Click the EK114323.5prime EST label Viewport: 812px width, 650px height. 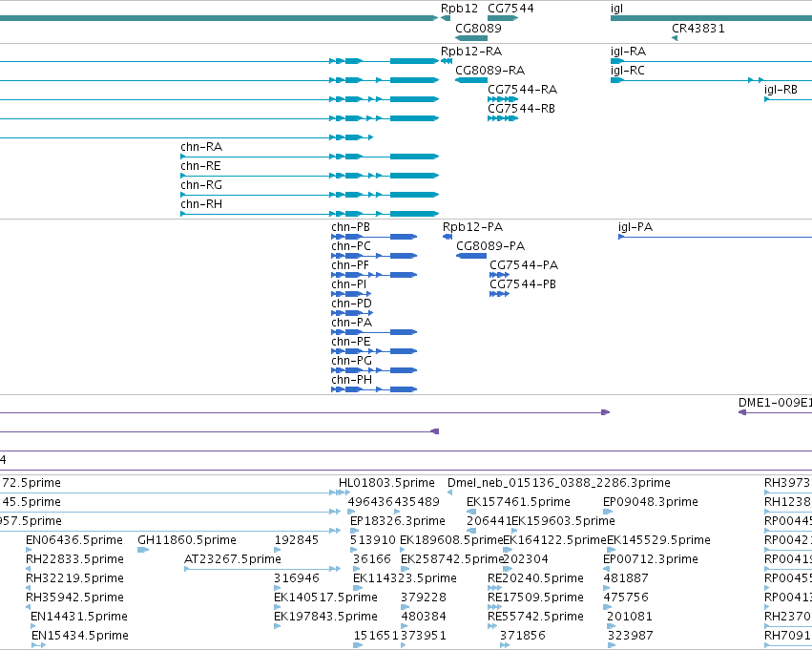click(x=405, y=579)
